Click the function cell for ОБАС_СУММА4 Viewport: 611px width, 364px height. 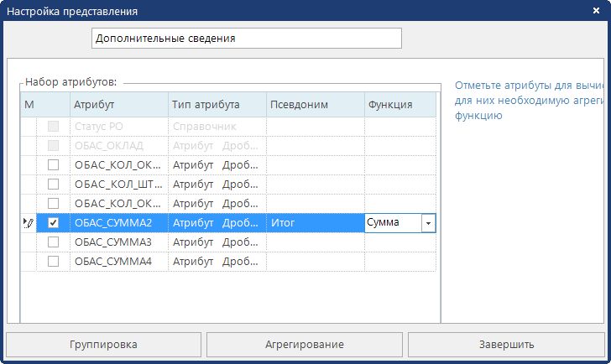[x=399, y=262]
